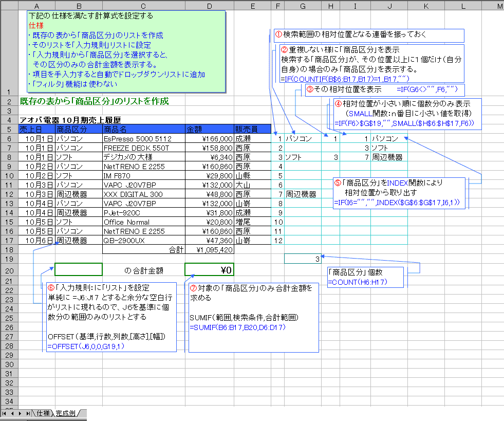Click note box ③ 相対位置を表示
This screenshot has height=421, width=504.
coord(385,90)
